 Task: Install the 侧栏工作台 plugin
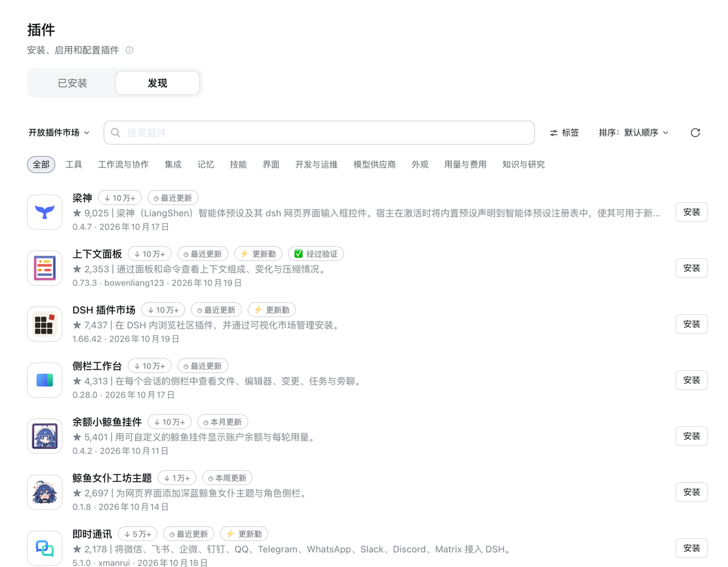click(x=692, y=380)
